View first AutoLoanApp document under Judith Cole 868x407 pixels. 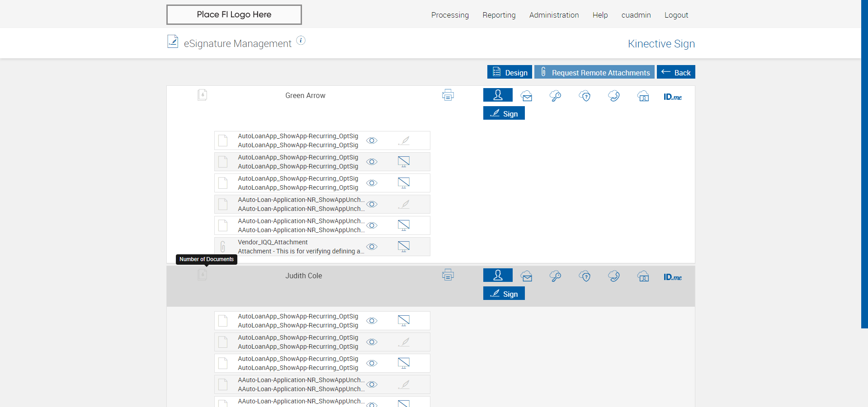(372, 321)
